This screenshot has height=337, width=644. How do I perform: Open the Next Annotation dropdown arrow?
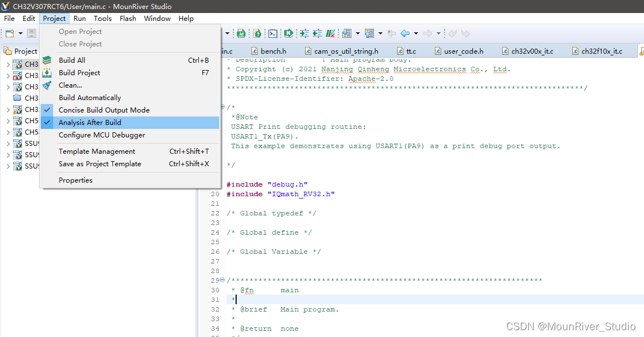click(x=358, y=33)
